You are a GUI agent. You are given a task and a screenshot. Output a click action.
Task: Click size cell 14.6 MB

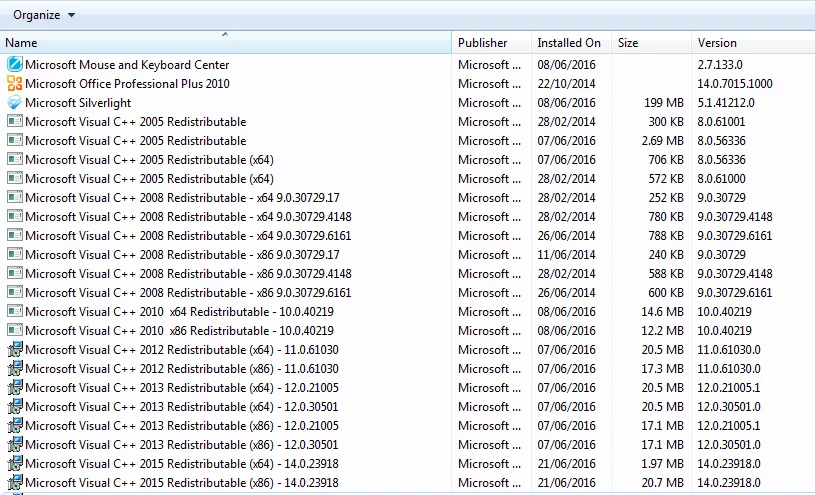(x=662, y=311)
